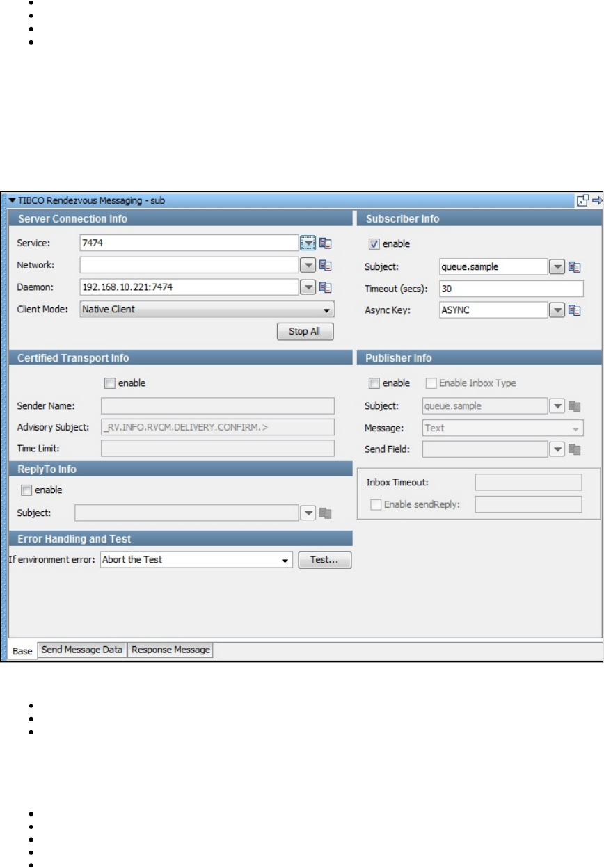Click the ReplyTo Subject field
Screen dimensions: 604x868
click(187, 513)
